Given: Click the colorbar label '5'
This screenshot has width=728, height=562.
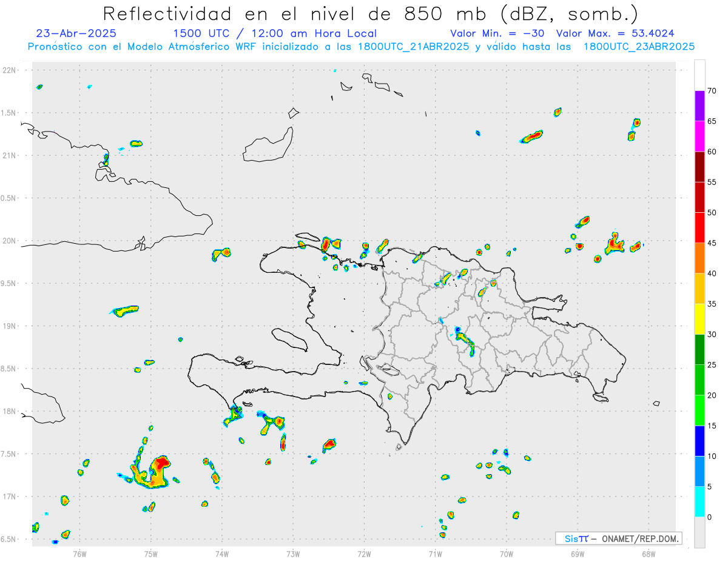Looking at the screenshot, I should click(709, 487).
